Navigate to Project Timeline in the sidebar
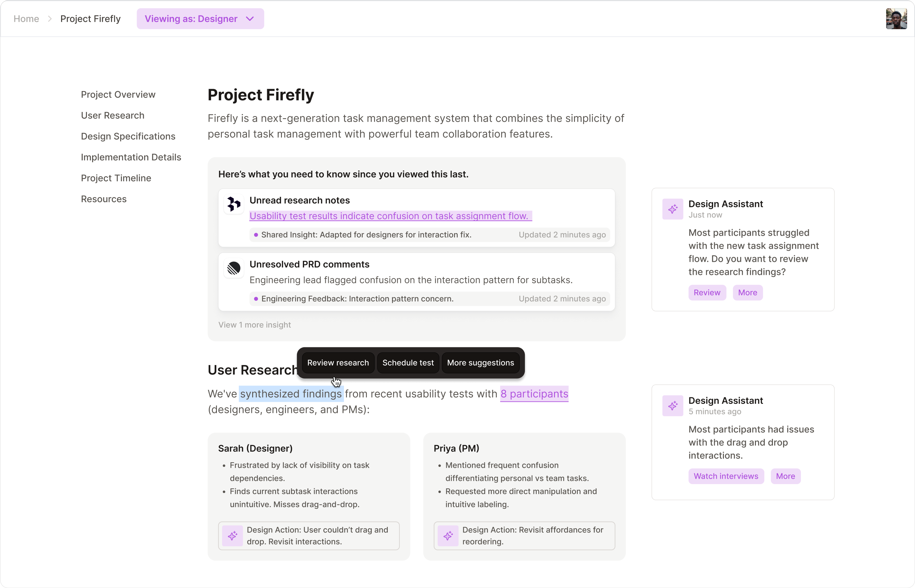 click(x=116, y=178)
